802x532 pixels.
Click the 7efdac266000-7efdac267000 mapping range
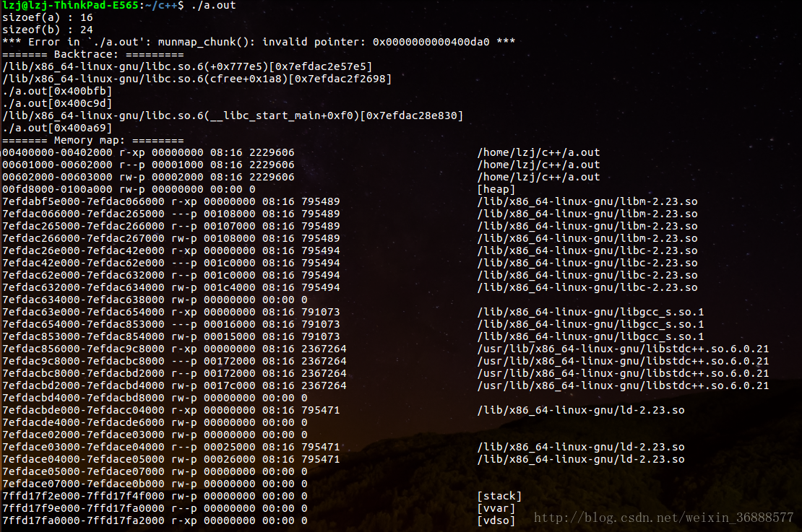pos(83,239)
